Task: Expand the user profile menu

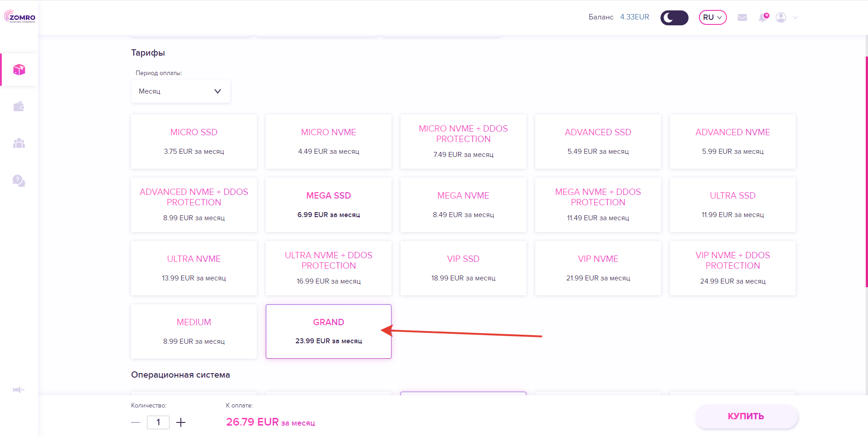Action: (x=787, y=17)
